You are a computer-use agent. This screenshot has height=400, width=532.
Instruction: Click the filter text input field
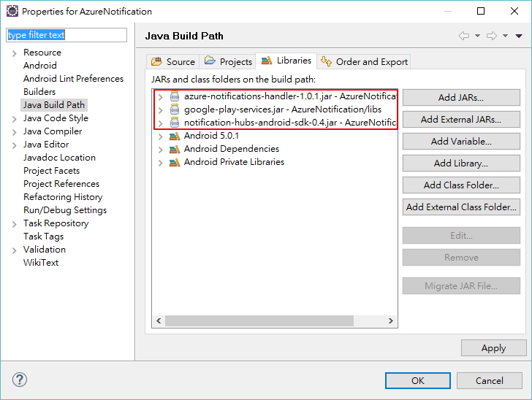pos(66,35)
